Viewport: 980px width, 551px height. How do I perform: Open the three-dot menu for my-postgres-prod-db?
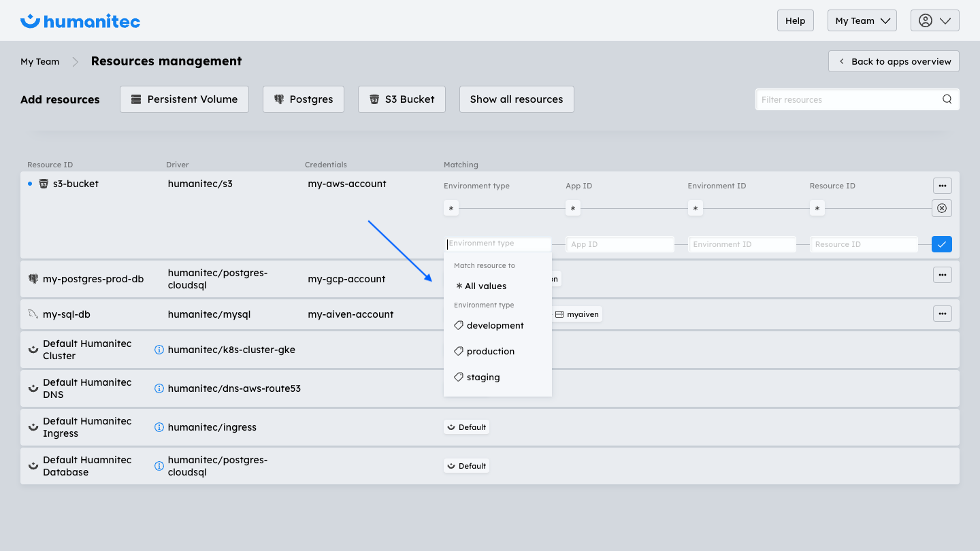[x=942, y=275]
